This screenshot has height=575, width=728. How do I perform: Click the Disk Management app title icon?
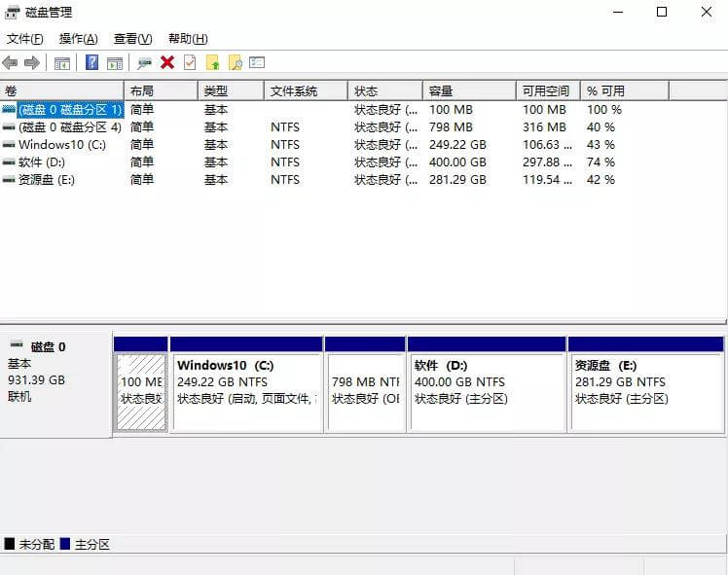pyautogui.click(x=12, y=13)
